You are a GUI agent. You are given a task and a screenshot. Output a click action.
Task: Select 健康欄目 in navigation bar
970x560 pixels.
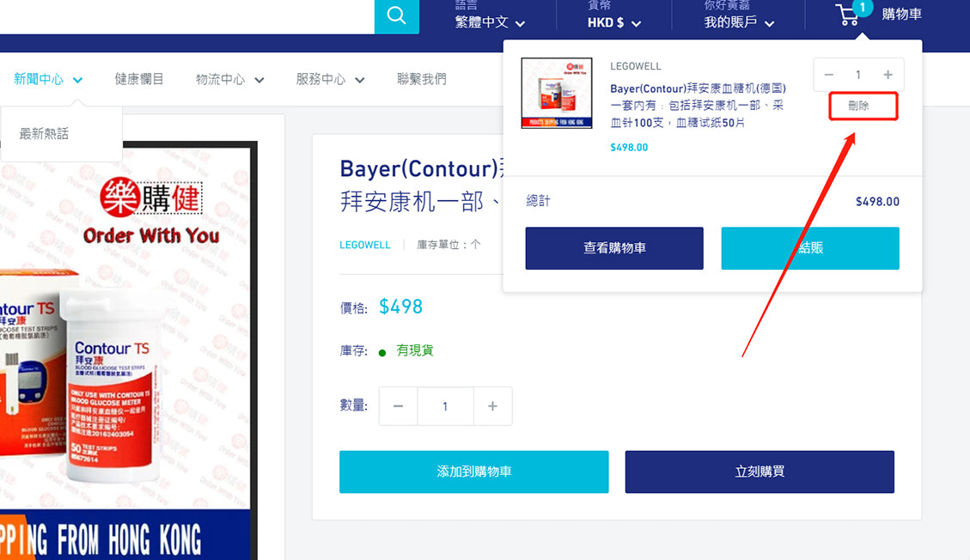[139, 79]
